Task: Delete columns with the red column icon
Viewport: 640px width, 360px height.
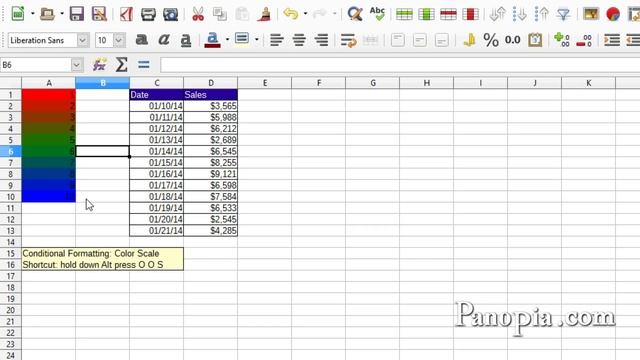Action: coord(470,14)
